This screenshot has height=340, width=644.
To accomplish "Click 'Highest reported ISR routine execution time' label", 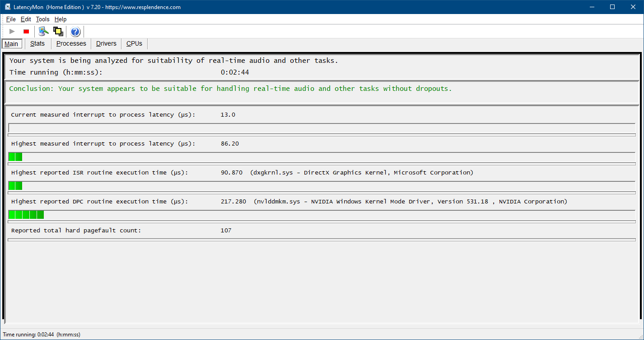I will coord(99,173).
